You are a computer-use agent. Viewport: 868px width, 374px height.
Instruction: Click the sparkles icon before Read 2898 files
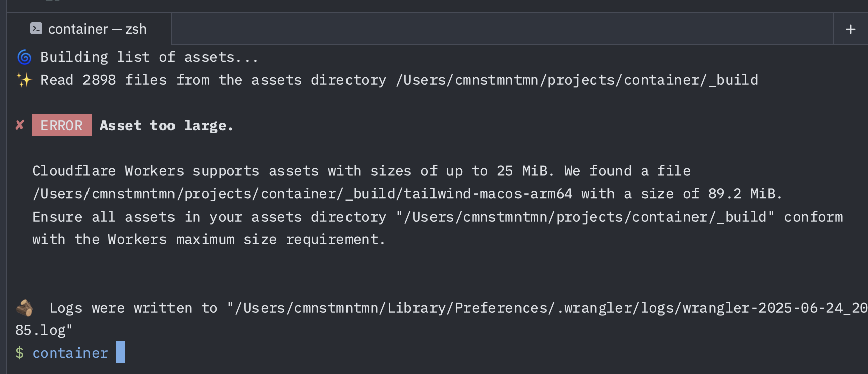point(24,79)
